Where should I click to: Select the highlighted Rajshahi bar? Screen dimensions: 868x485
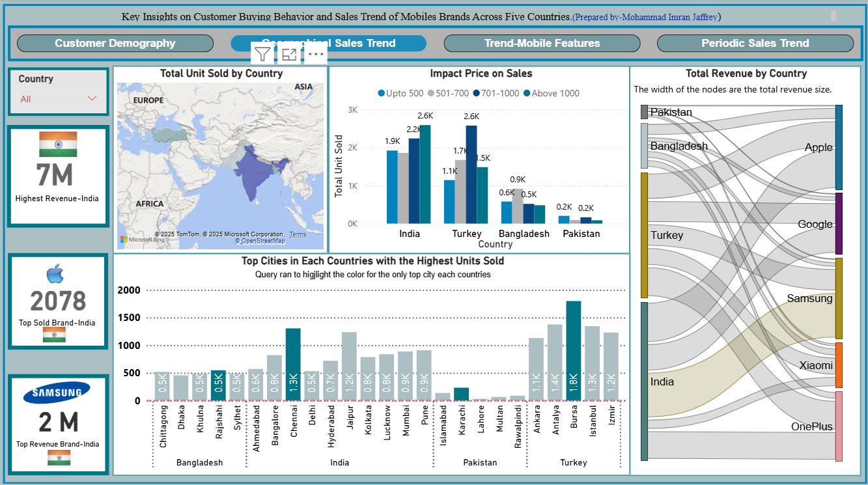(x=218, y=385)
